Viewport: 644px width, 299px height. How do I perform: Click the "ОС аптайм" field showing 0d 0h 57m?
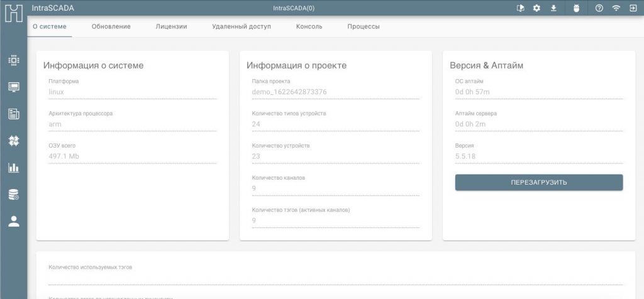539,88
